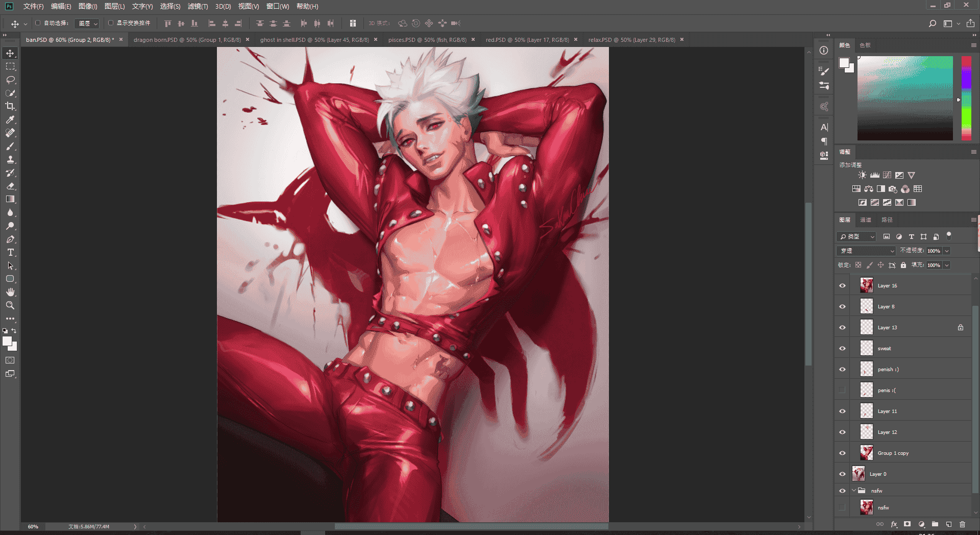Switch to dragon born.PSD document tab
The image size is (980, 535).
coord(187,40)
